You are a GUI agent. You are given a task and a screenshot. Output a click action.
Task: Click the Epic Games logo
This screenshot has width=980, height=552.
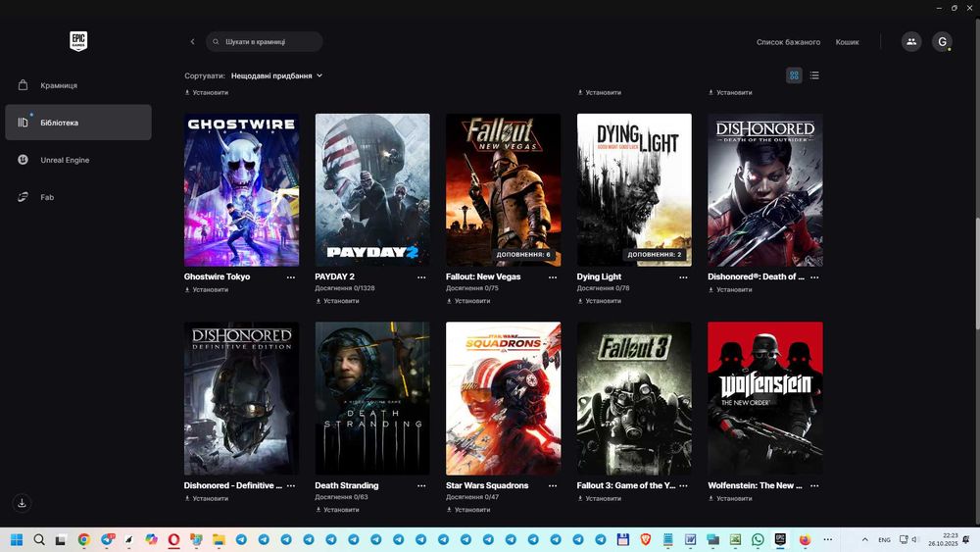78,41
